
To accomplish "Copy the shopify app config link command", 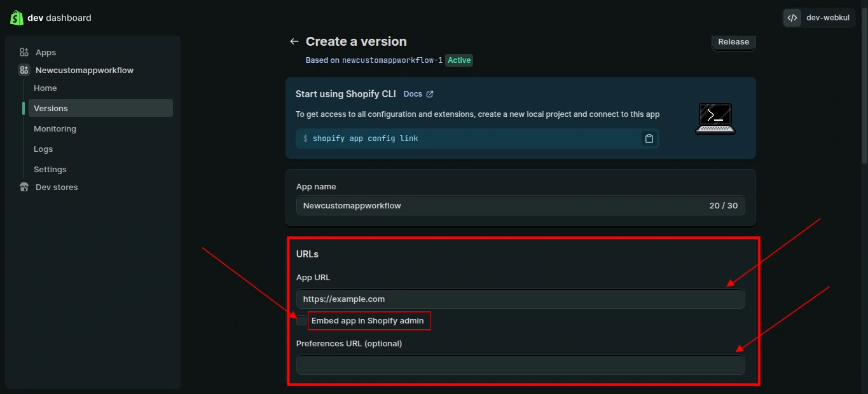I will pos(649,139).
